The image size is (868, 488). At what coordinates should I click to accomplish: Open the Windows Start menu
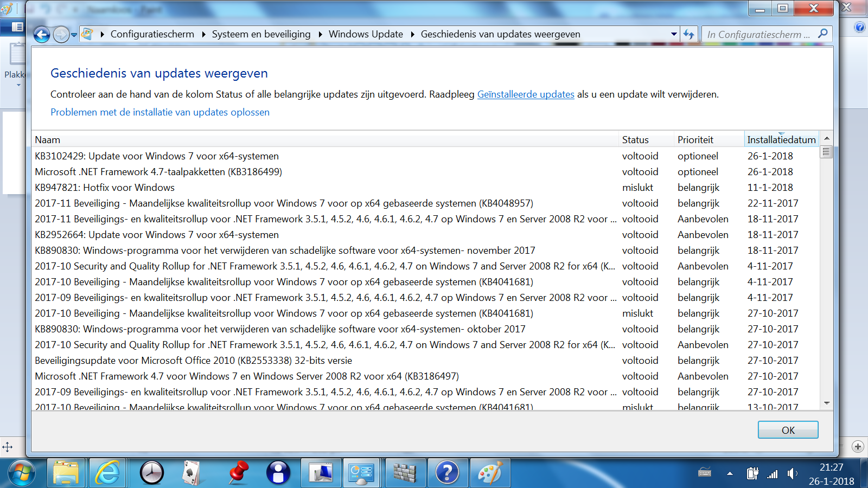(x=22, y=473)
